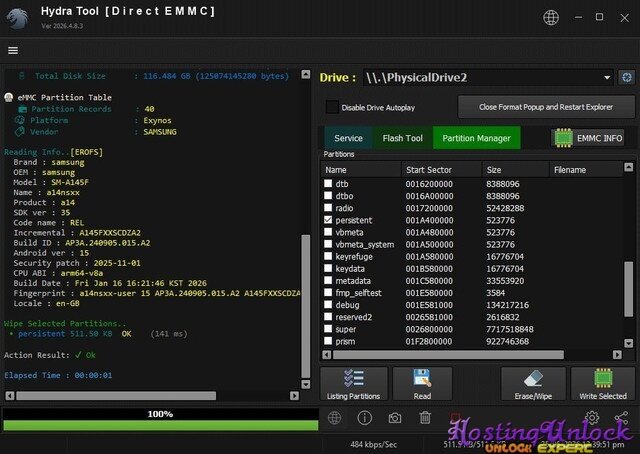Check the prism partition checkbox
This screenshot has height=454, width=640.
pos(328,340)
